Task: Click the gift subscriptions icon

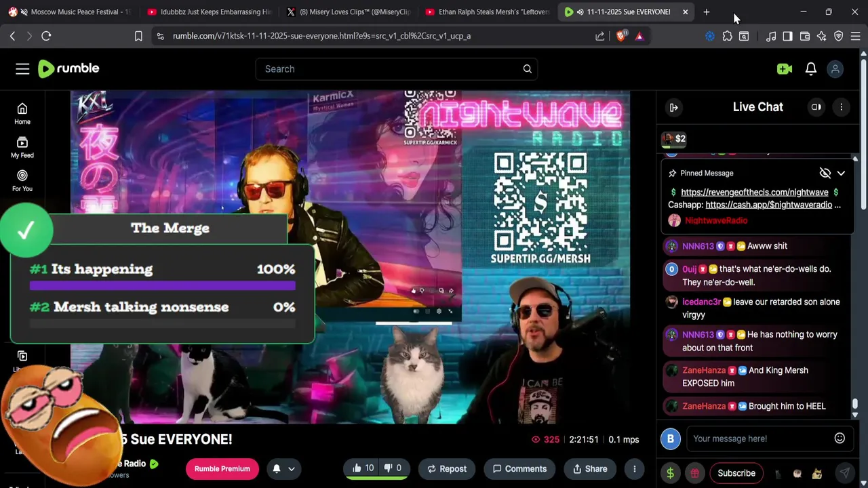Action: coord(694,473)
